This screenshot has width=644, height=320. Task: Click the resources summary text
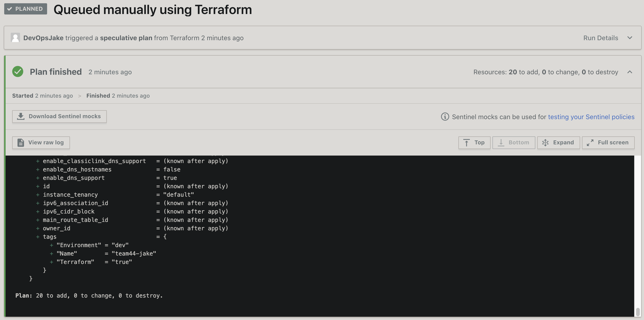[x=546, y=72]
